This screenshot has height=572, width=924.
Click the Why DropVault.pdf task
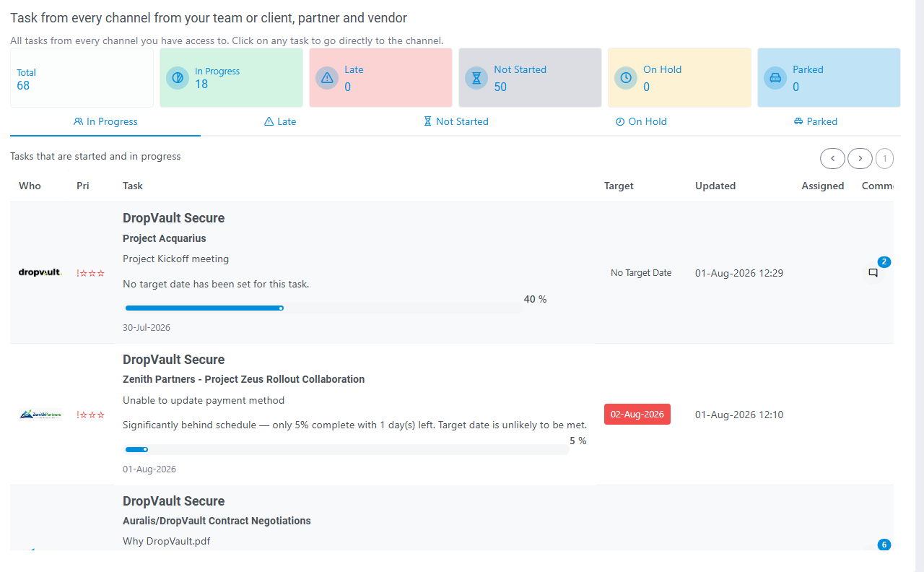(x=167, y=541)
